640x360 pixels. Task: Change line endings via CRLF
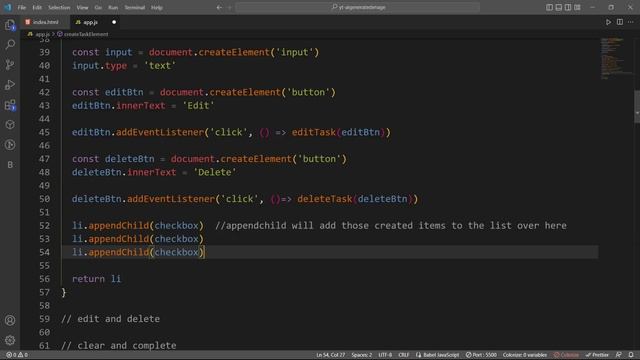point(403,355)
